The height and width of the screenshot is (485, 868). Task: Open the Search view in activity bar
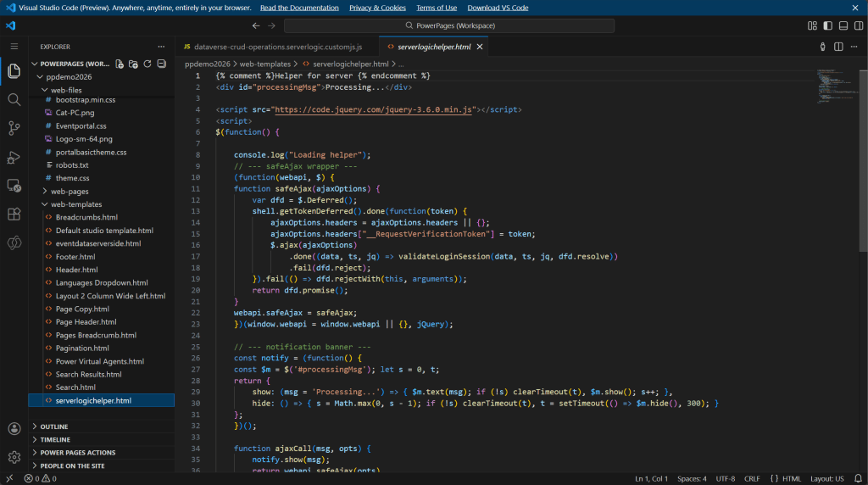(14, 100)
